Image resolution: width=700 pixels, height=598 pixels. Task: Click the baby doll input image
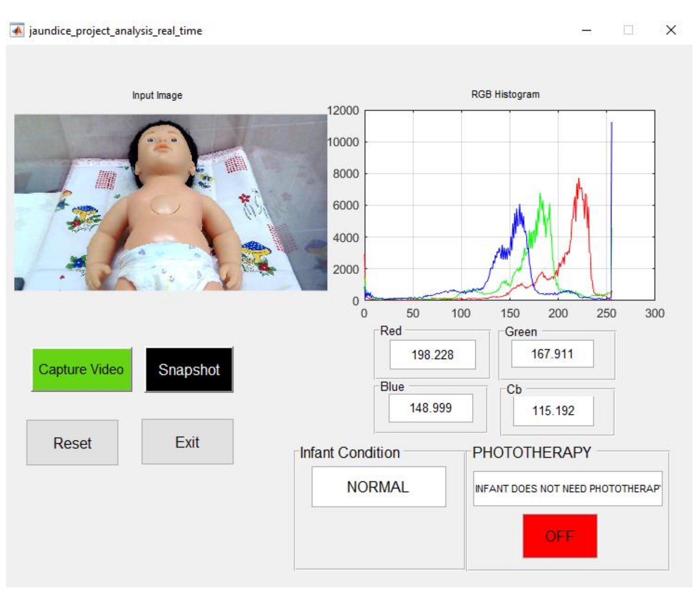point(170,202)
